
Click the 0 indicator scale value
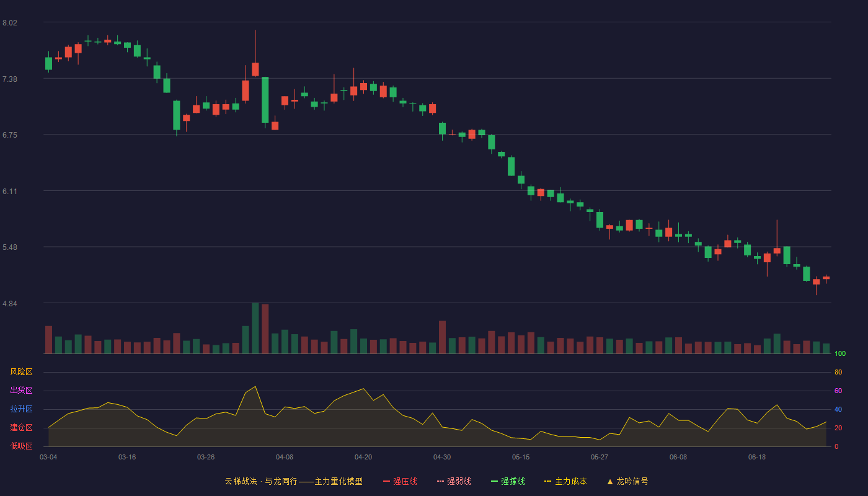(x=836, y=446)
